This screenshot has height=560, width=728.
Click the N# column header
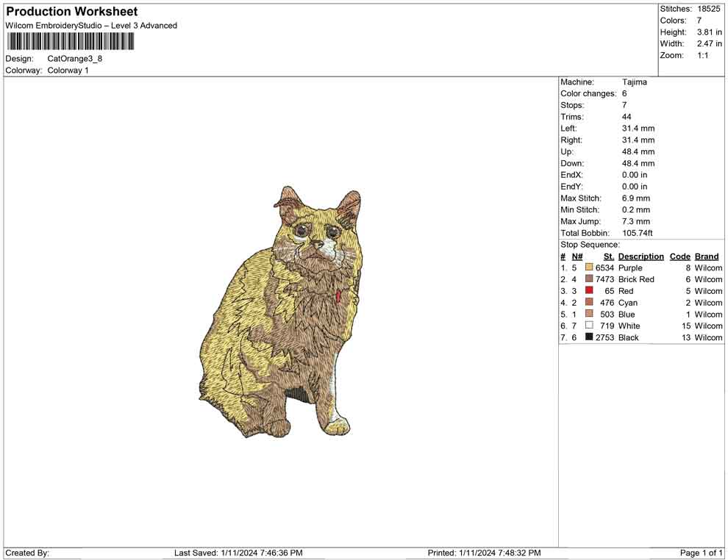coord(577,256)
